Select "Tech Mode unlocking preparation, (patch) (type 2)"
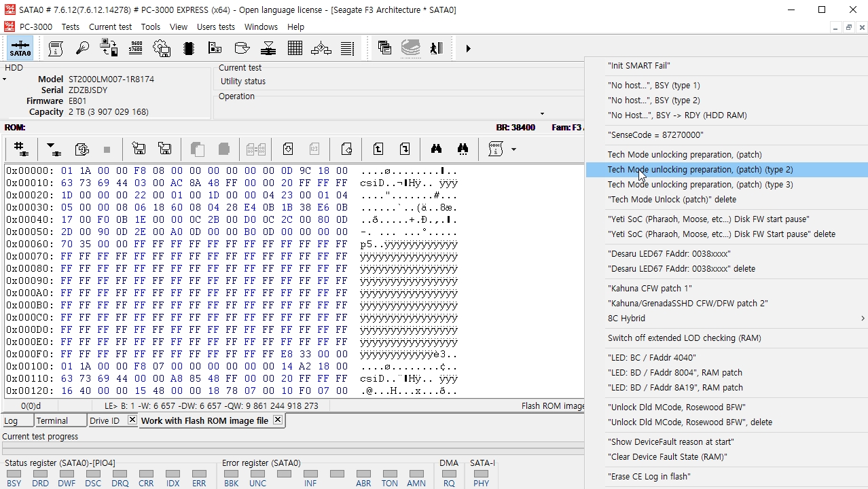868x489 pixels. [x=700, y=170]
